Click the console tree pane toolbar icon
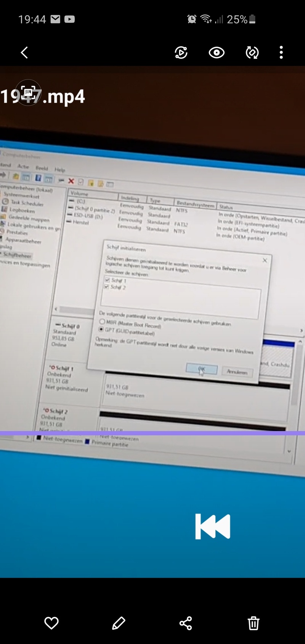The height and width of the screenshot is (644, 305). [x=26, y=177]
